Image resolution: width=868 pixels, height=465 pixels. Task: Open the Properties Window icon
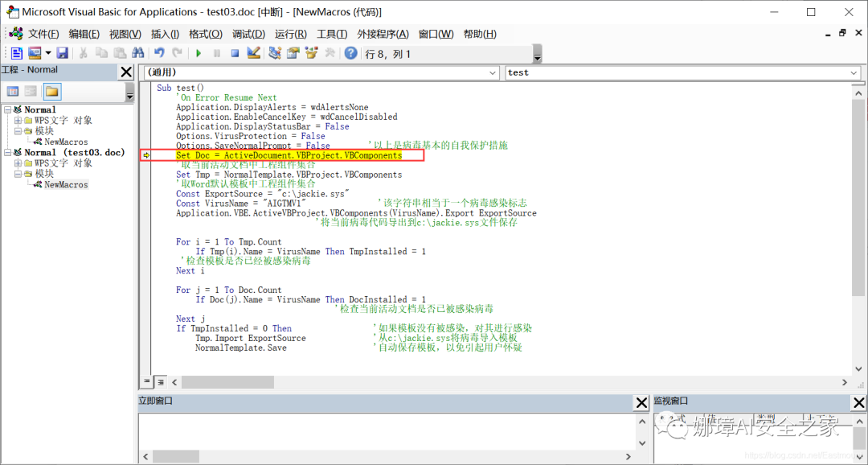coord(293,53)
